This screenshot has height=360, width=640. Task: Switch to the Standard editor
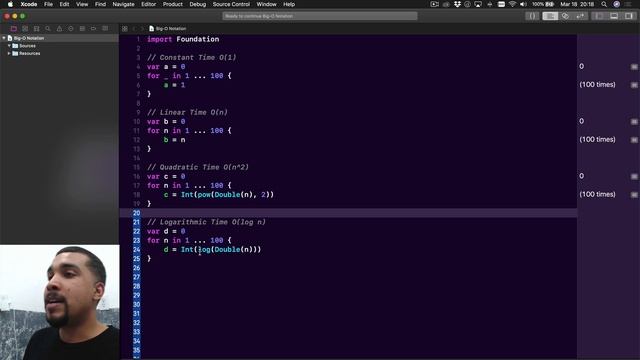click(550, 16)
